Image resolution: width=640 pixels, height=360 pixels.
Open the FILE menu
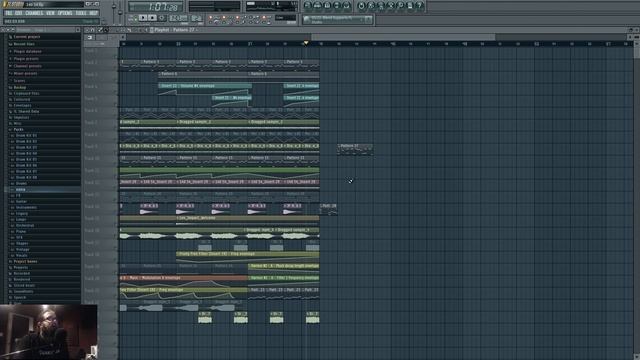(9, 13)
